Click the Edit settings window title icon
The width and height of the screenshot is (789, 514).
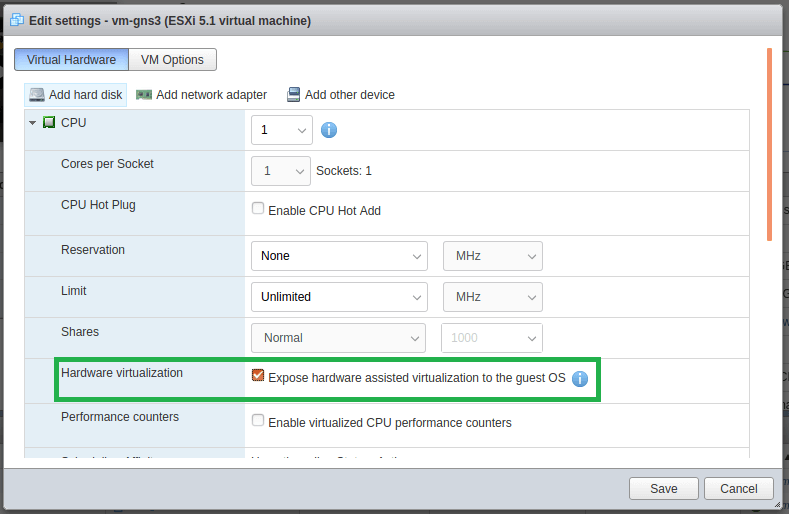pyautogui.click(x=17, y=20)
